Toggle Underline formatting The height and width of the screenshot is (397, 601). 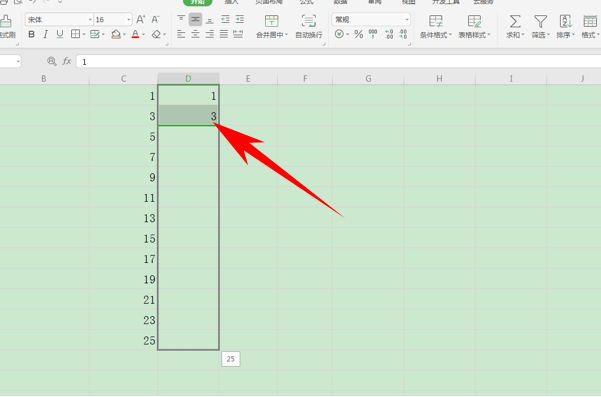(x=60, y=34)
